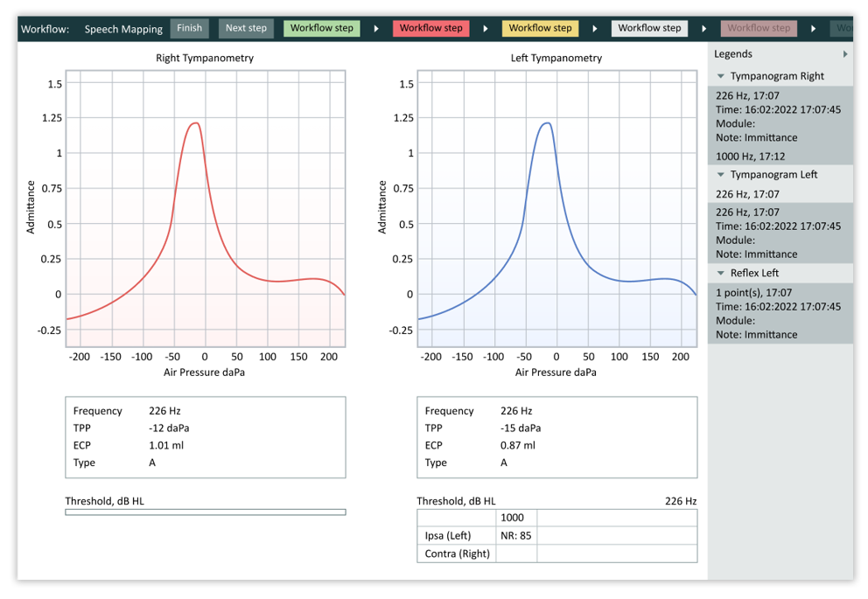Select the 1000 Hz, 17:12 legend entry

coord(750,157)
